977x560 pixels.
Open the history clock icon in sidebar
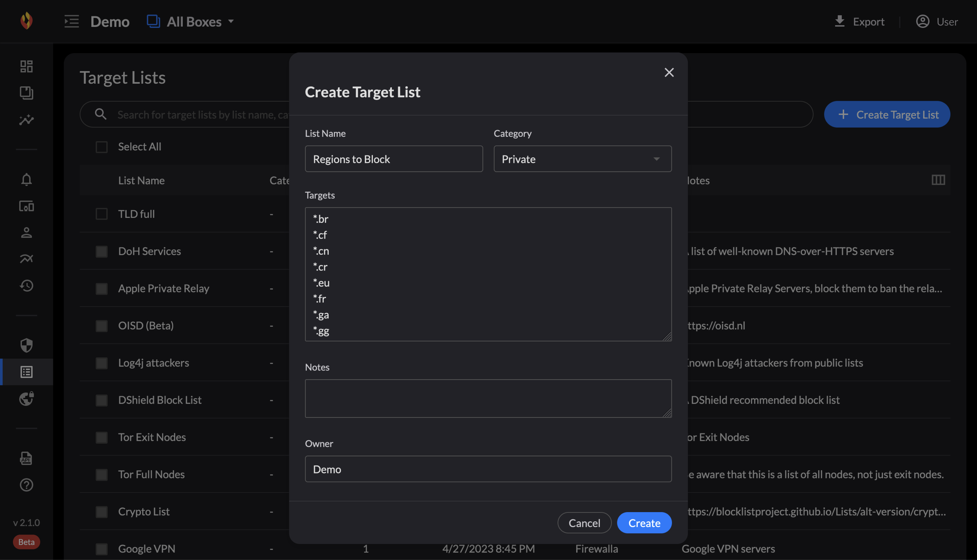[x=26, y=285]
